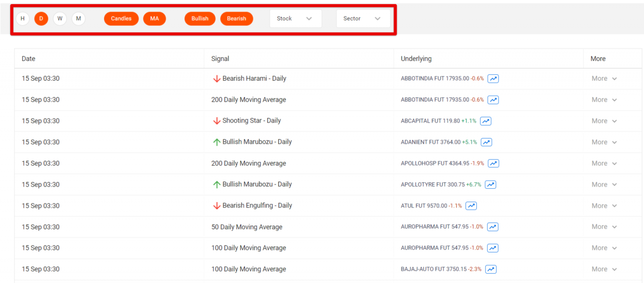Screen dimensions: 644x283
Task: Switch to the Candles filter
Action: 121,18
